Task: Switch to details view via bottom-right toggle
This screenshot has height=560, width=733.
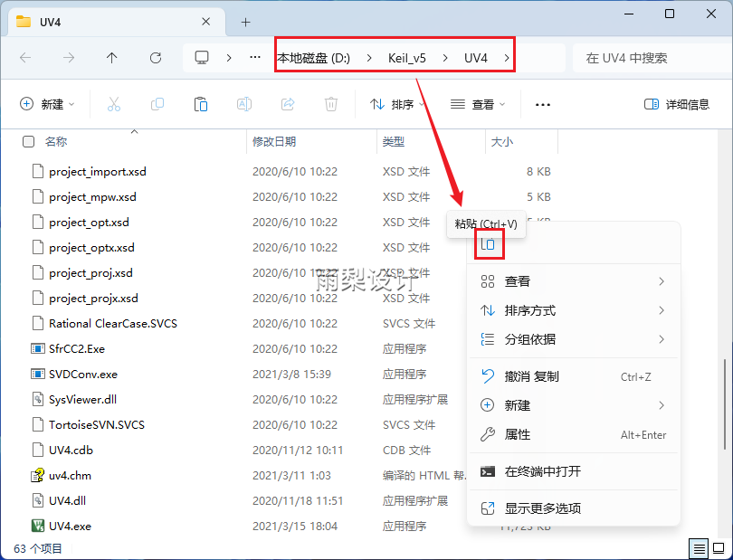Action: (699, 548)
